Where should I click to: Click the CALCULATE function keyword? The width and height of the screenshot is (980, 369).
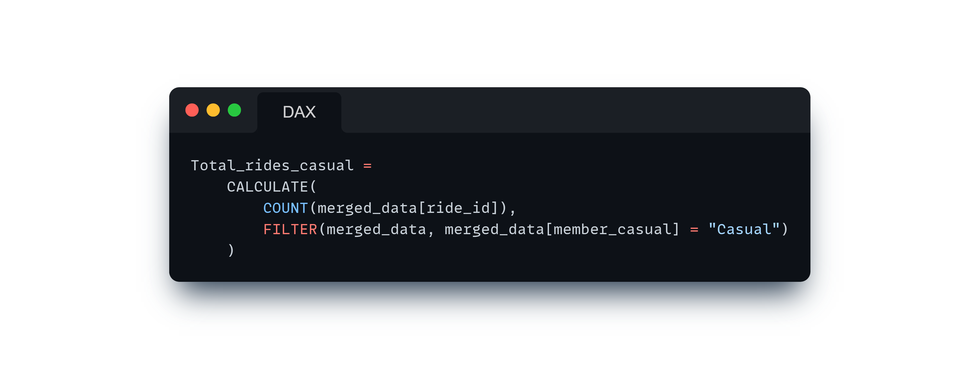[267, 187]
